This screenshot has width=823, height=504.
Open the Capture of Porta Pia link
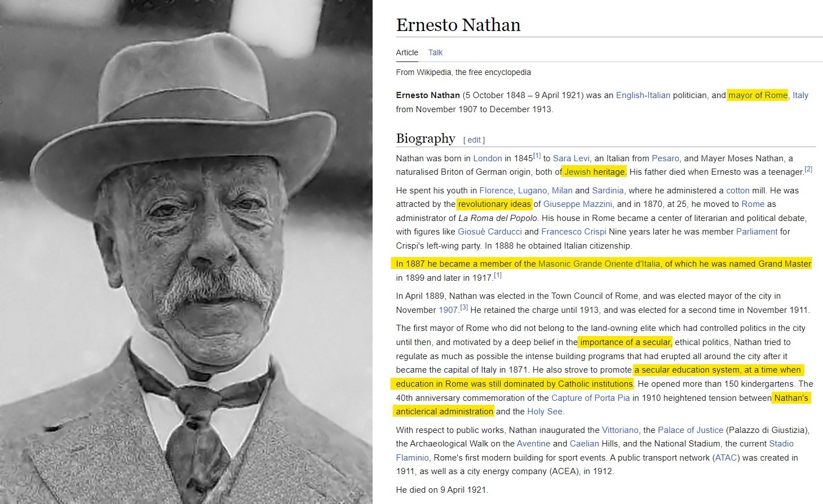[x=591, y=398]
